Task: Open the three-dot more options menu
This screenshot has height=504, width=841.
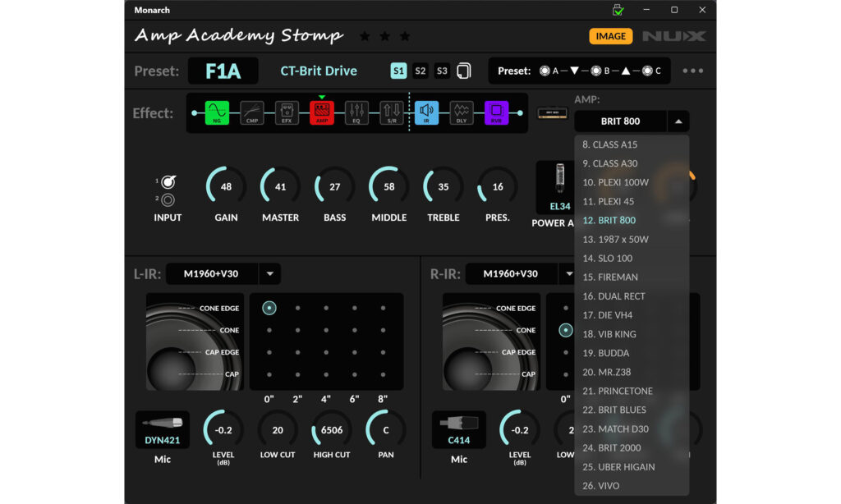Action: 692,71
